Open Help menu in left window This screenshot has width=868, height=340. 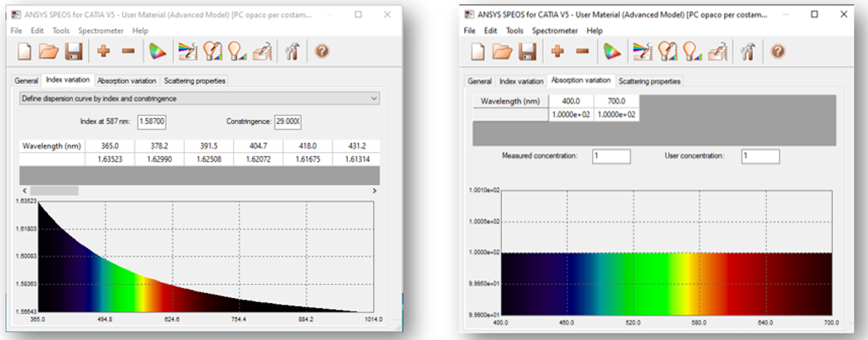(140, 30)
